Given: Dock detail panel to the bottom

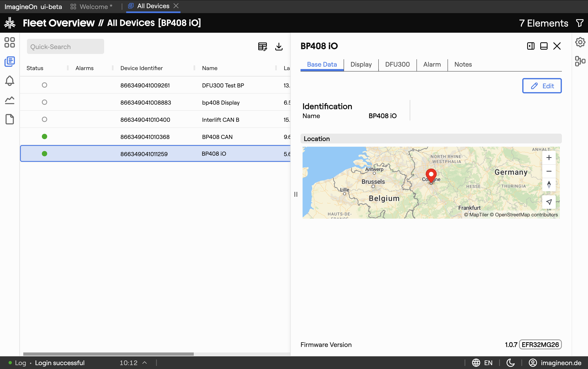Looking at the screenshot, I should (x=544, y=46).
